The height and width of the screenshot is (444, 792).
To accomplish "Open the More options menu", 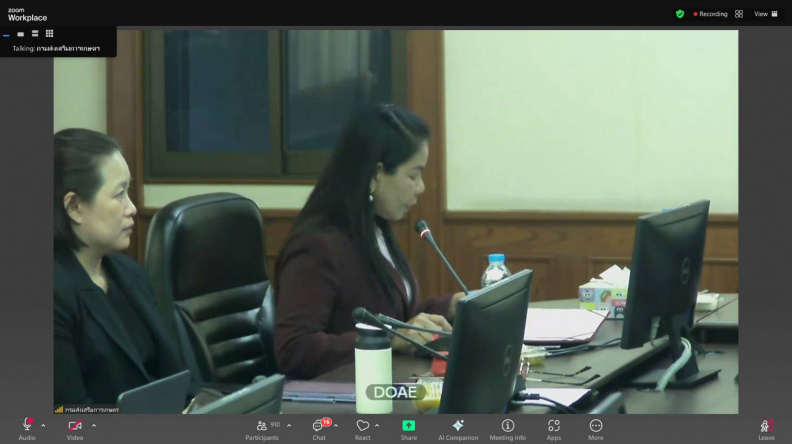I will [596, 429].
